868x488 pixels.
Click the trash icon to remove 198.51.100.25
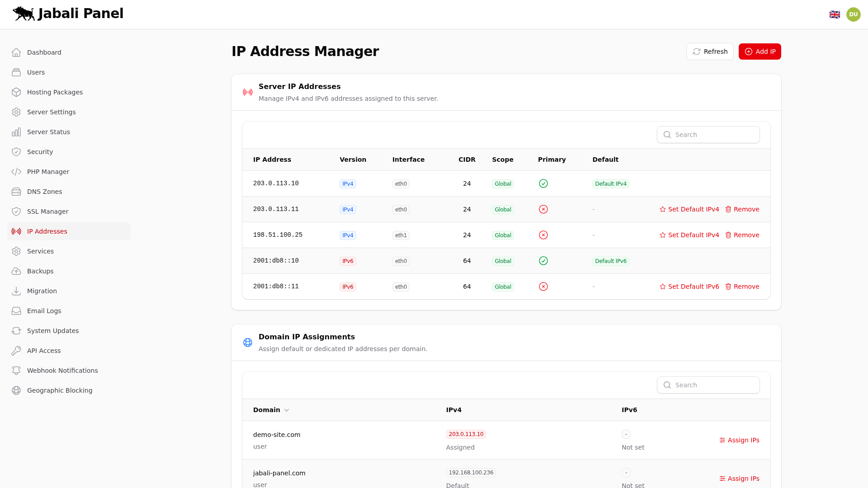(x=728, y=235)
